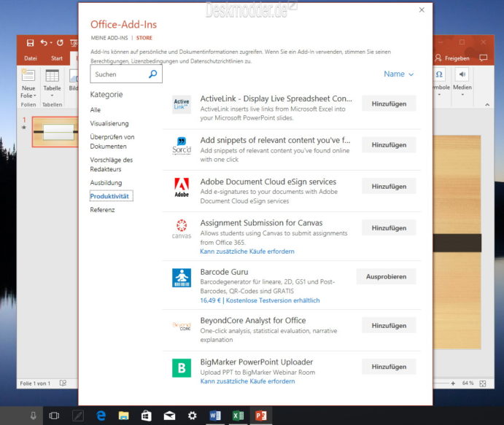Image resolution: width=504 pixels, height=425 pixels.
Task: Click Hinzufügen for Assignment Submission for Canvas
Action: pos(389,227)
